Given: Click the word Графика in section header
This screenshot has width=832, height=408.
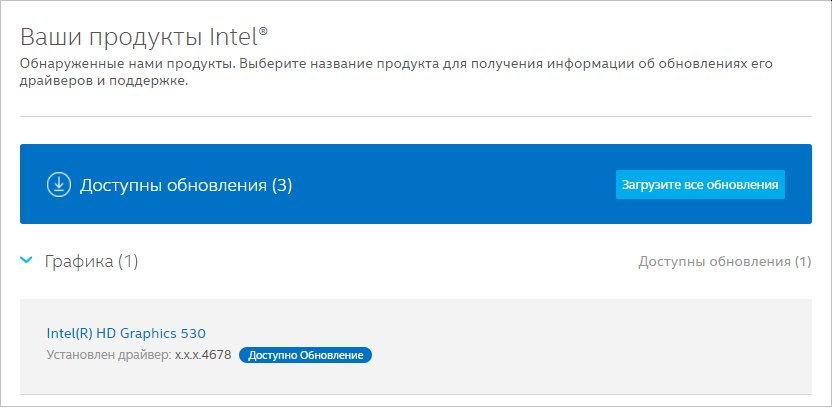Looking at the screenshot, I should pyautogui.click(x=79, y=262).
